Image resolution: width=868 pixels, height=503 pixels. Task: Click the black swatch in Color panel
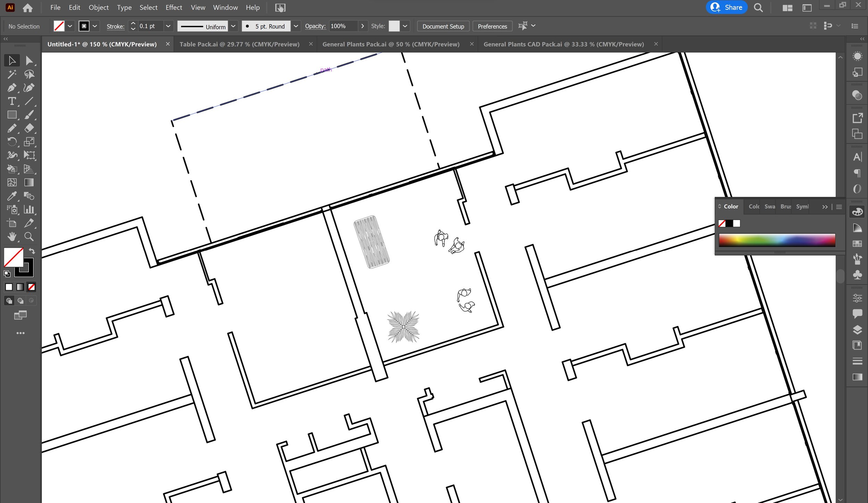point(729,223)
